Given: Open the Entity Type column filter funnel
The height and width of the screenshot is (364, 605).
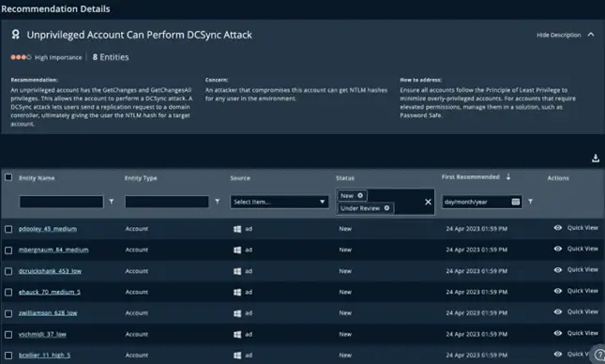Looking at the screenshot, I should (x=218, y=202).
